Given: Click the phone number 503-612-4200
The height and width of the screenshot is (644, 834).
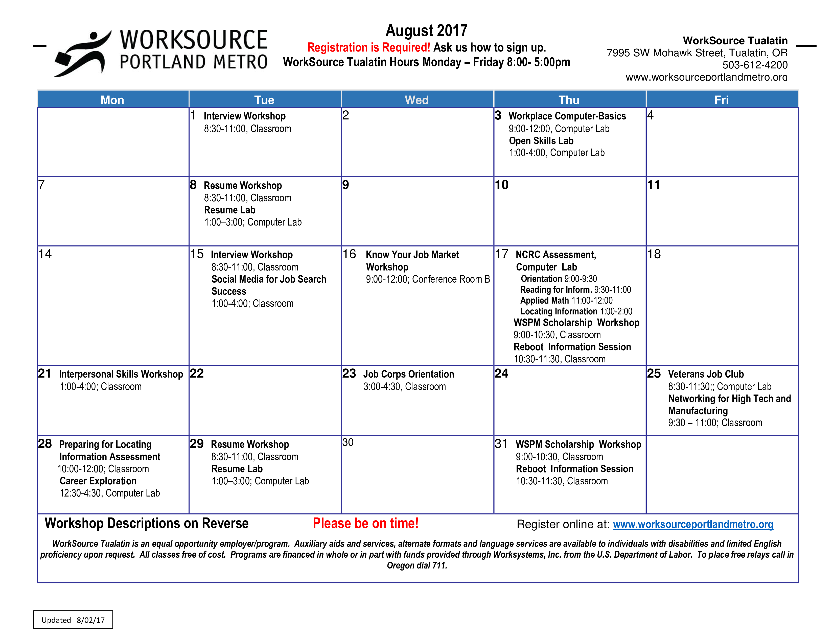Looking at the screenshot, I should [755, 65].
